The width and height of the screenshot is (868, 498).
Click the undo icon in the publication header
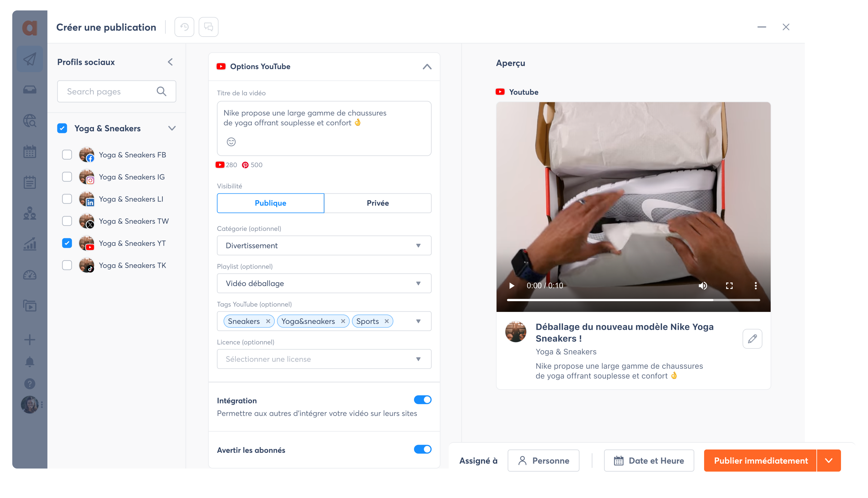[185, 27]
